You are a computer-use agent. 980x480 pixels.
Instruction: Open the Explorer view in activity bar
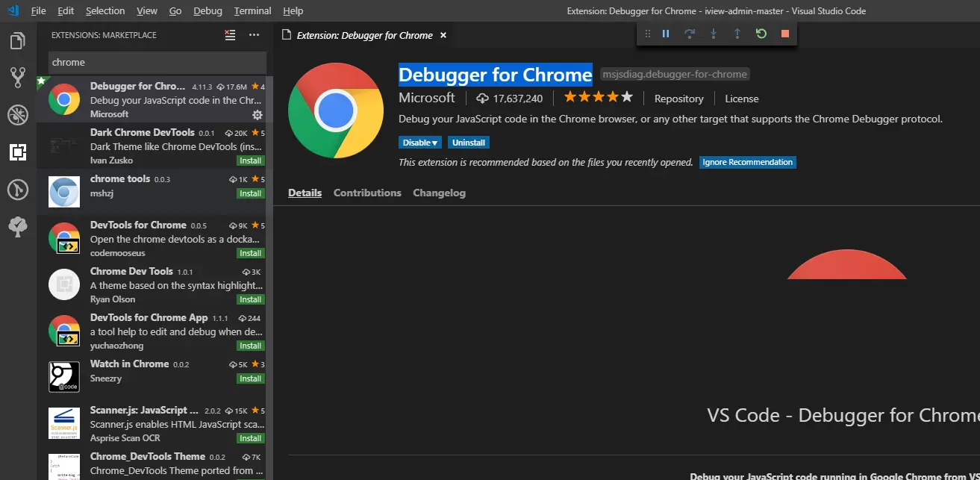click(18, 40)
